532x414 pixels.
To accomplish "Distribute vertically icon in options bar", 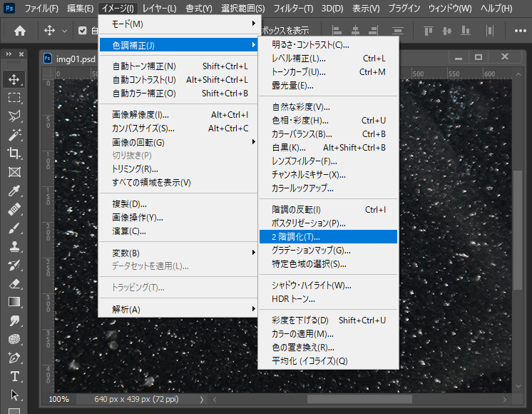I will click(398, 31).
